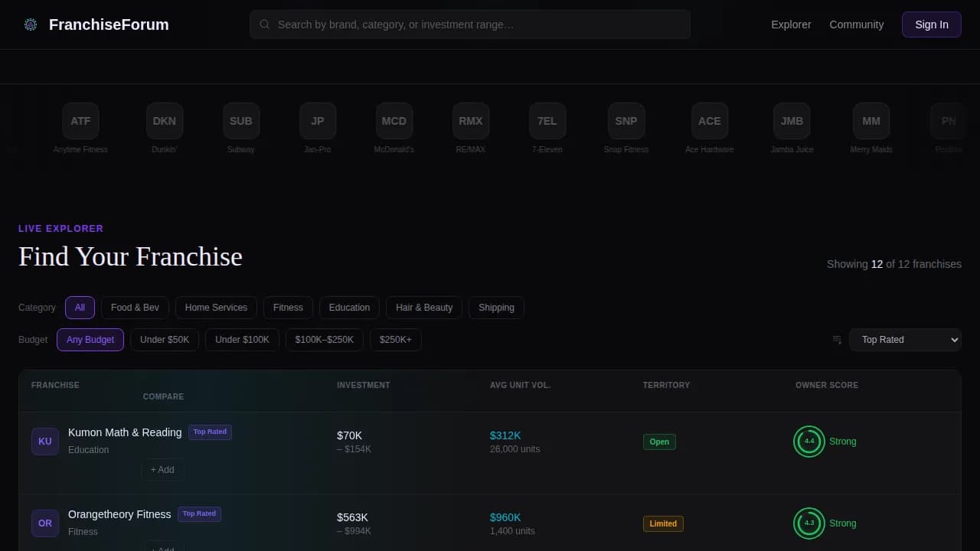Select the Under $100K budget filter
Image resolution: width=980 pixels, height=551 pixels.
click(x=242, y=340)
